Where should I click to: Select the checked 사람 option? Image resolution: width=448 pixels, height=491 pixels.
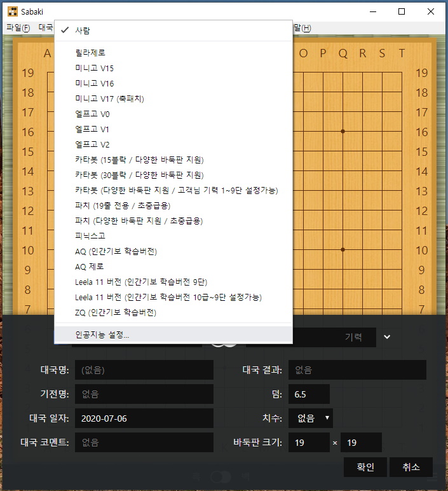click(173, 31)
